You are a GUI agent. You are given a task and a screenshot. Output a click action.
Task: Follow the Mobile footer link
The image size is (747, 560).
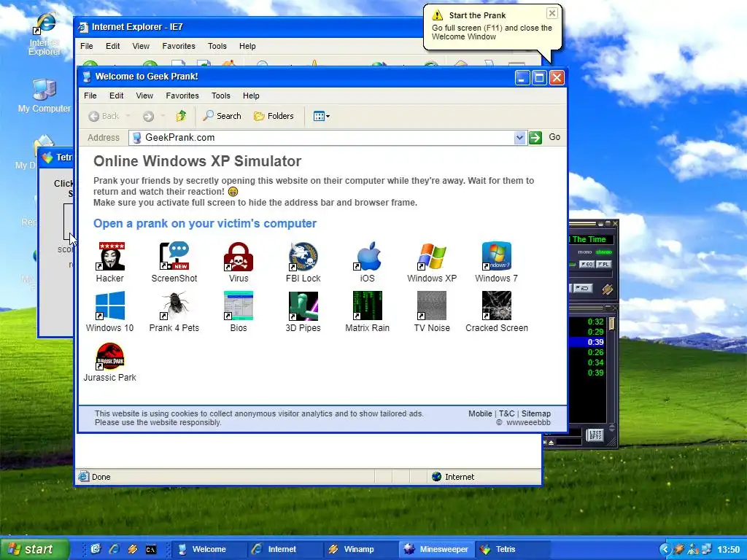(480, 413)
